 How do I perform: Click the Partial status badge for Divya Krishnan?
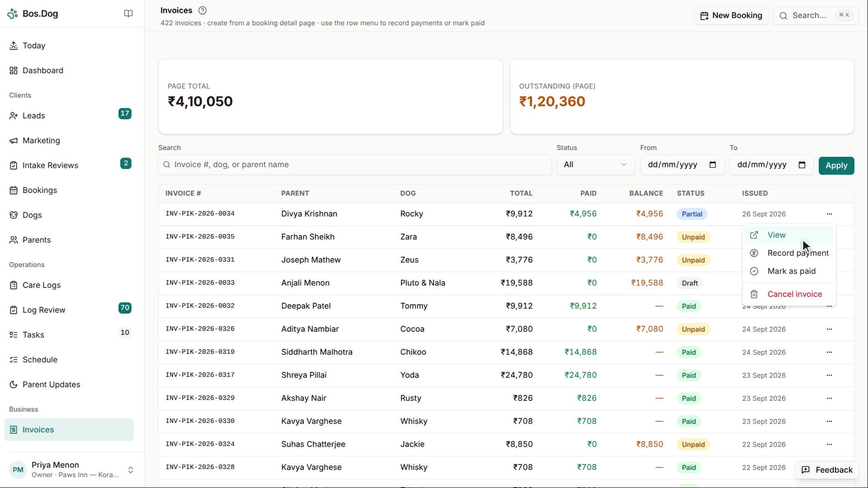tap(692, 214)
